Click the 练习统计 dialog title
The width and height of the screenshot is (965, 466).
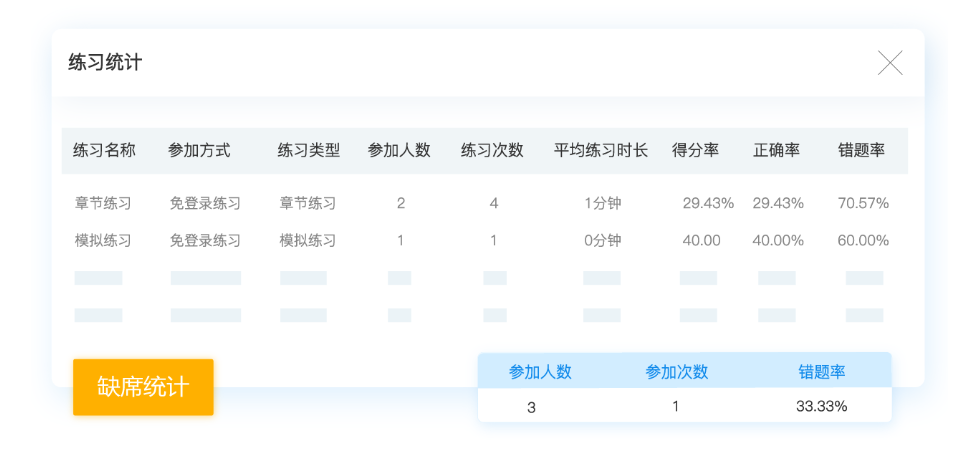105,63
